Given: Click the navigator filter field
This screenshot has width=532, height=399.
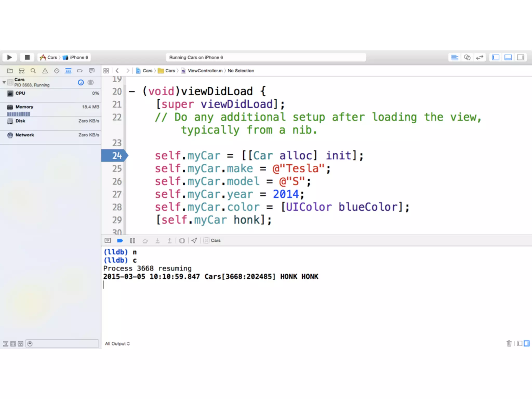Looking at the screenshot, I should (x=62, y=344).
